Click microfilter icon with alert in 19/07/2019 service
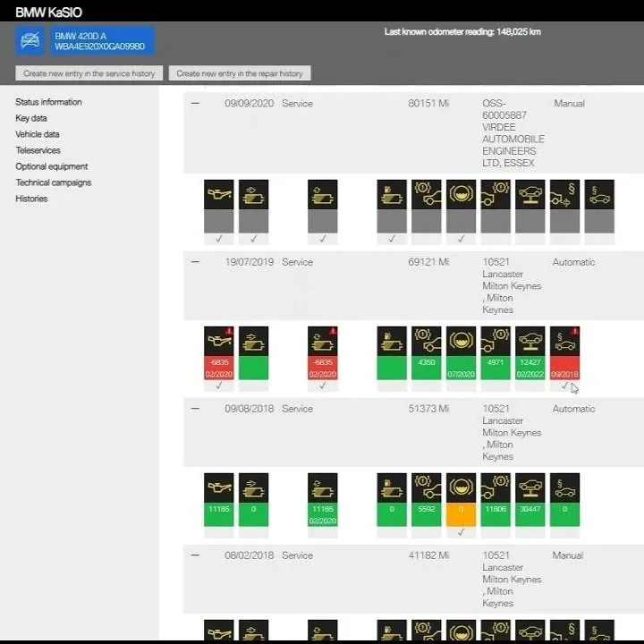Viewport: 644px width, 644px height. coord(322,342)
